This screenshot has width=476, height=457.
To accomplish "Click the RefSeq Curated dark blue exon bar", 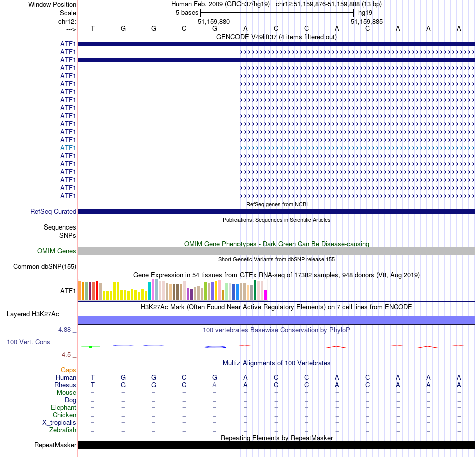I will coord(277,211).
